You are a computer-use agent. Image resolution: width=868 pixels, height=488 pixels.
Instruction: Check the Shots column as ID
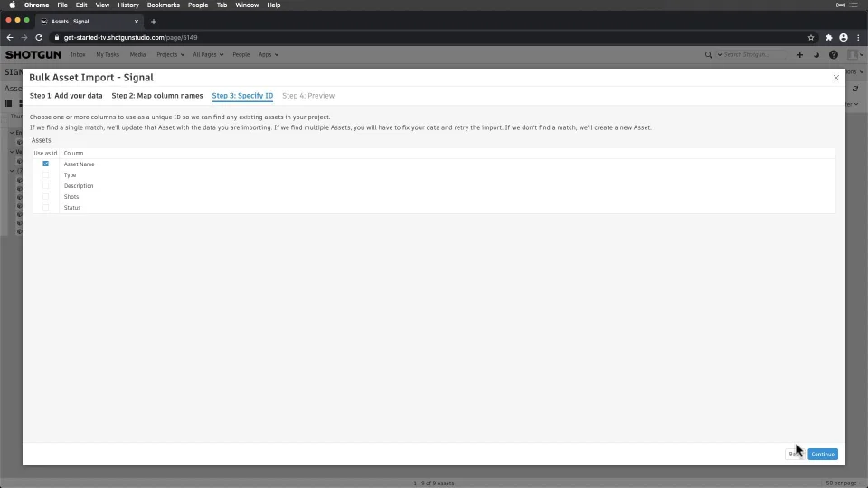click(x=45, y=196)
